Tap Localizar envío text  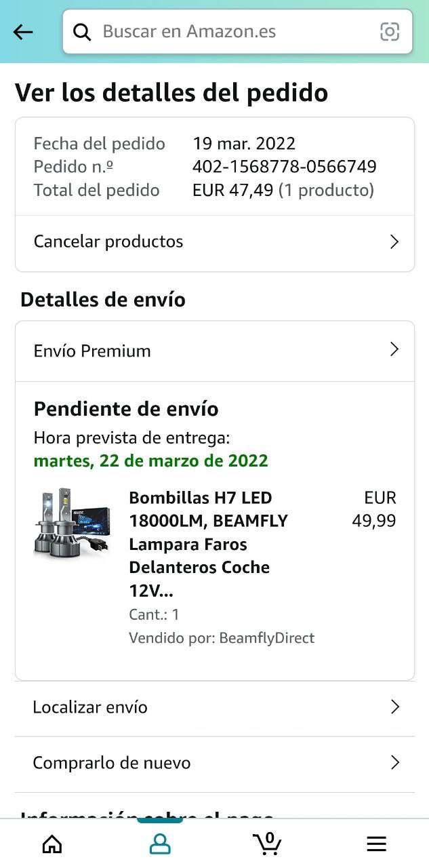[x=90, y=707]
